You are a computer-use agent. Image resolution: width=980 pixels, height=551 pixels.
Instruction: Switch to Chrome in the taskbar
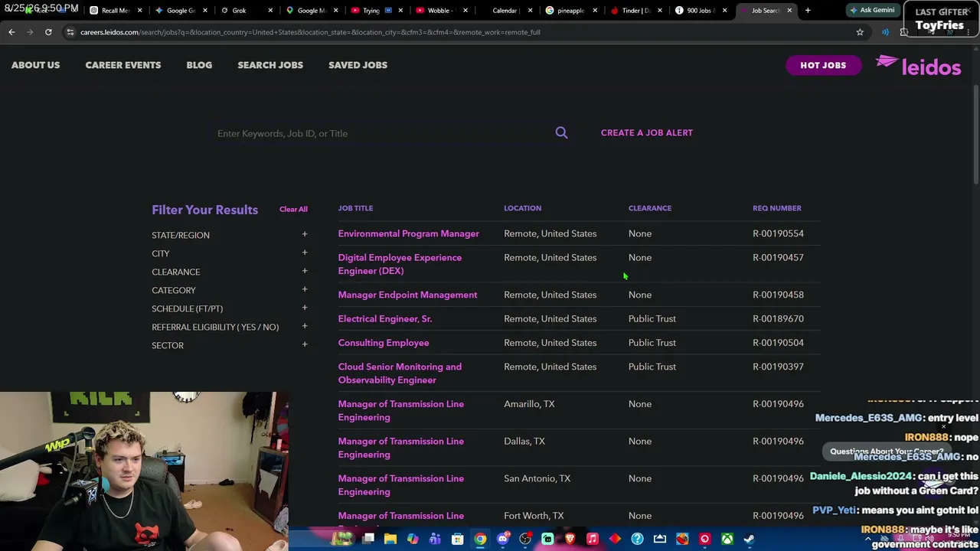480,540
